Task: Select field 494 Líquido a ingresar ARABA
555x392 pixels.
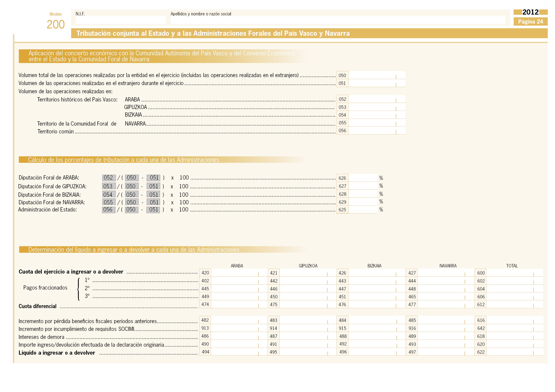Action: (239, 352)
